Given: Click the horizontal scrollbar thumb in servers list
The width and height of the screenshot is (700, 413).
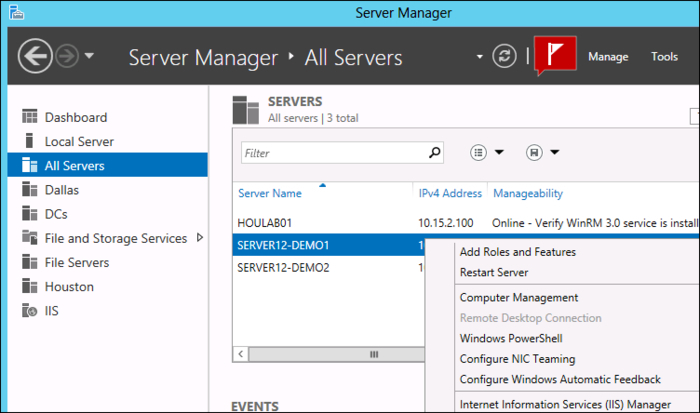Looking at the screenshot, I should click(x=374, y=354).
